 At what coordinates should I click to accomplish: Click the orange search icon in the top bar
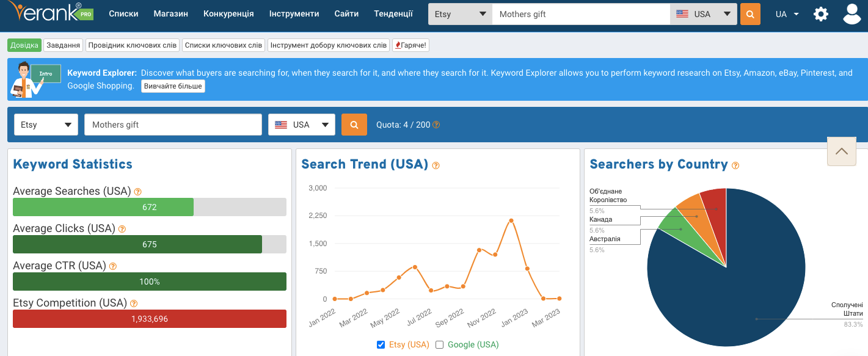[x=750, y=14]
